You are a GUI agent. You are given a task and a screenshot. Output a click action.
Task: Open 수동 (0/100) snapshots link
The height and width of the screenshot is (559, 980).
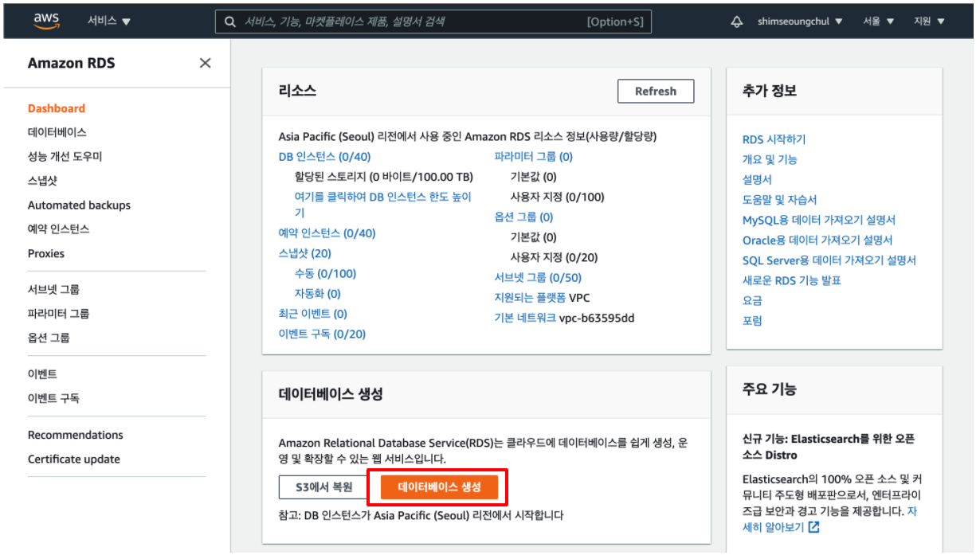325,274
